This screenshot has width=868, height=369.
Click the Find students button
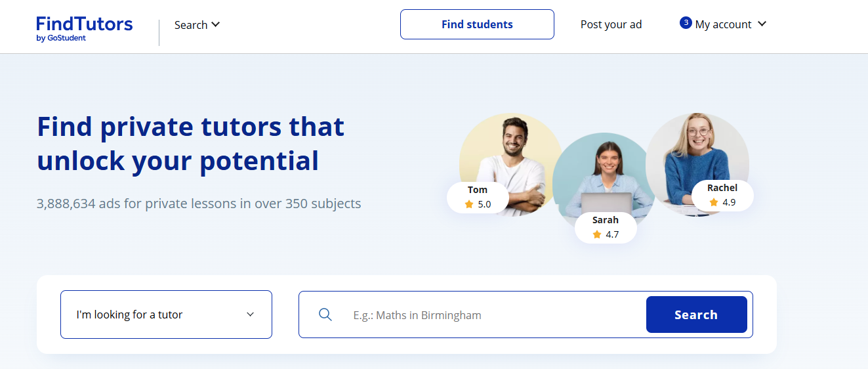click(x=477, y=24)
